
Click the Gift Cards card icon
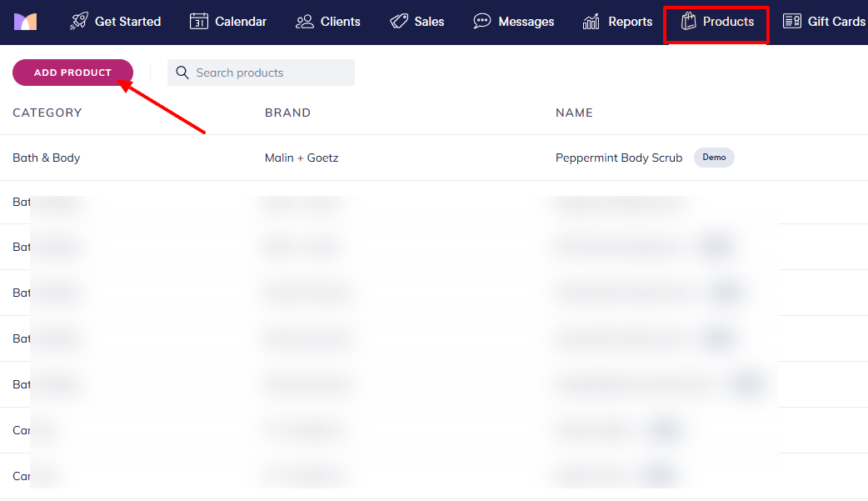tap(792, 22)
